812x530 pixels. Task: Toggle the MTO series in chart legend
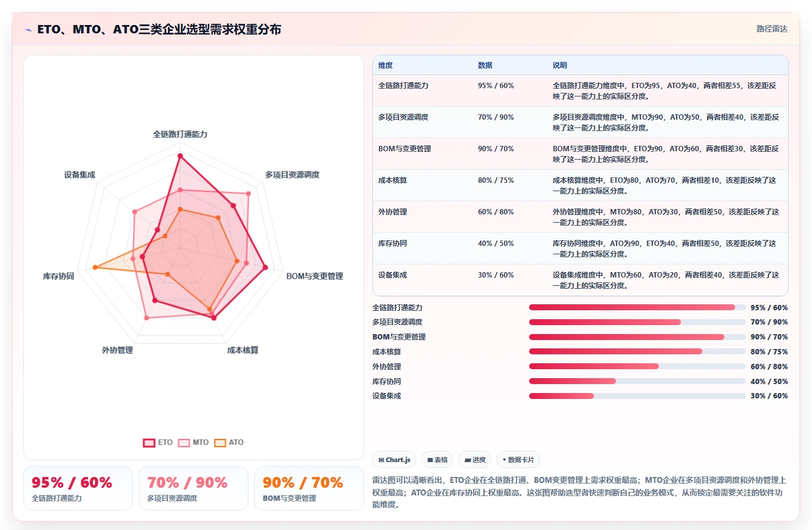tap(194, 442)
